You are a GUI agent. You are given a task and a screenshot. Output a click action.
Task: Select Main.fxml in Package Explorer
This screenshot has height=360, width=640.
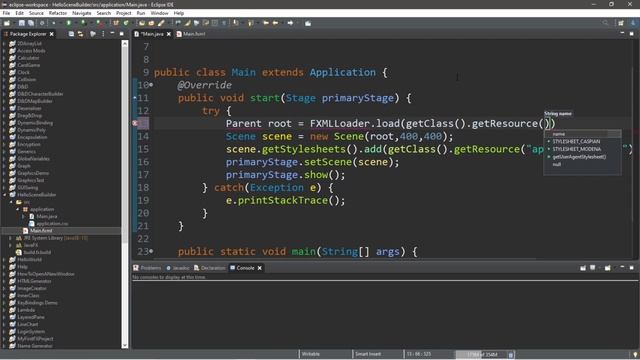click(x=41, y=231)
